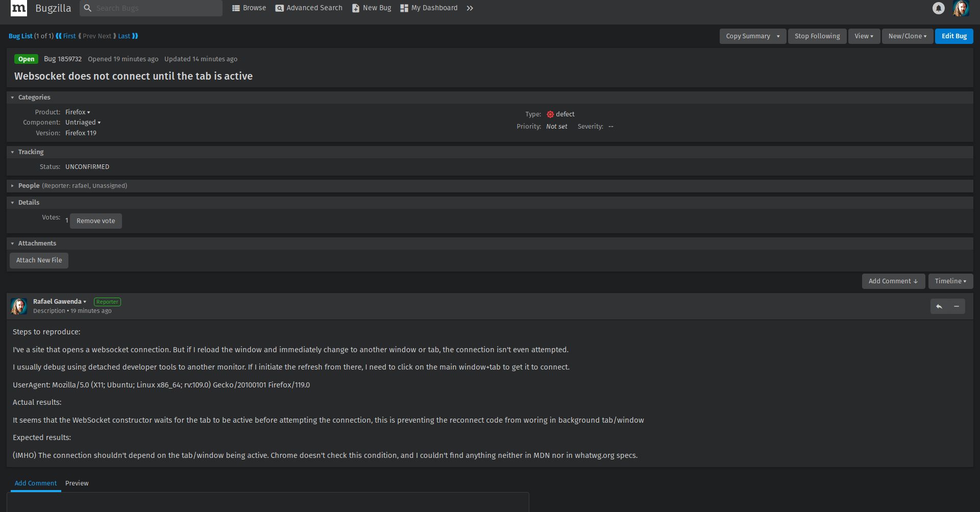Click the search magnifier icon

point(88,8)
